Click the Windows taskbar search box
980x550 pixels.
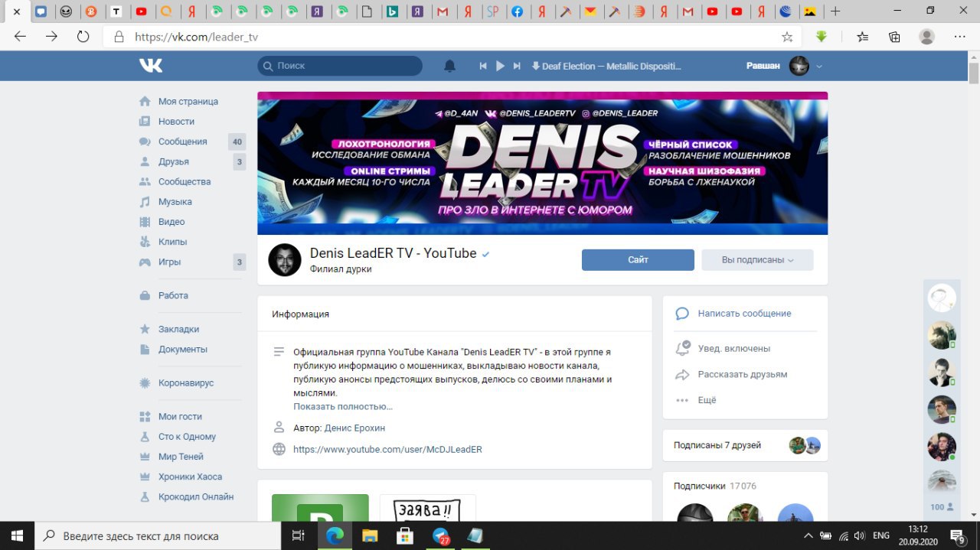(158, 535)
